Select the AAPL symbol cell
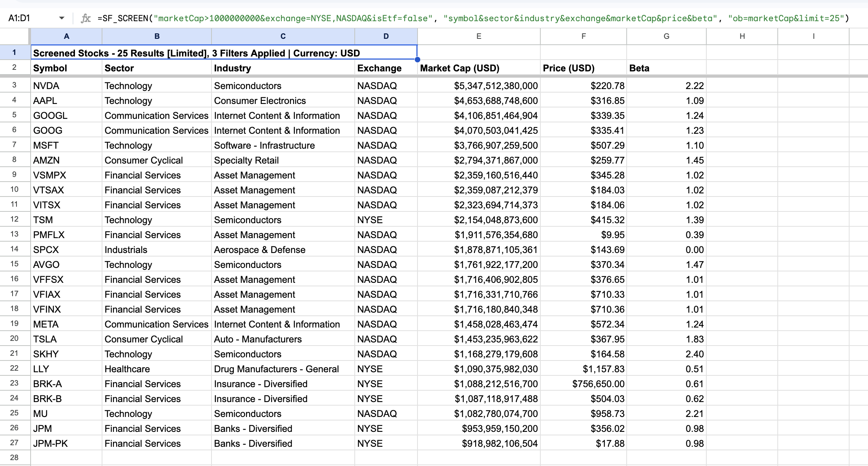 click(x=66, y=100)
